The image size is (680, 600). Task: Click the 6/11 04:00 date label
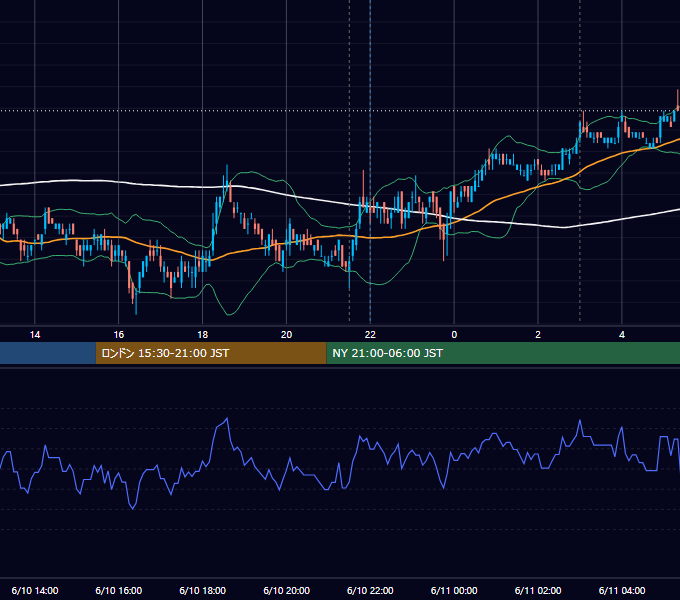(x=622, y=590)
